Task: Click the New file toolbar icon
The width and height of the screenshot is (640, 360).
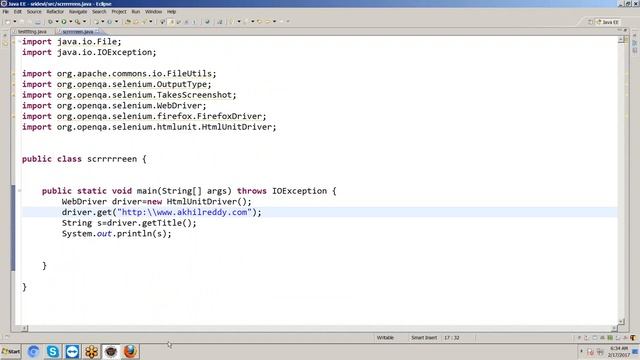Action: 8,22
